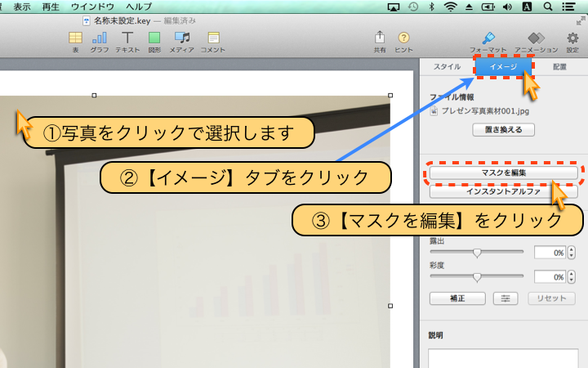Click the battery status icon
The image size is (588, 368).
pyautogui.click(x=488, y=7)
